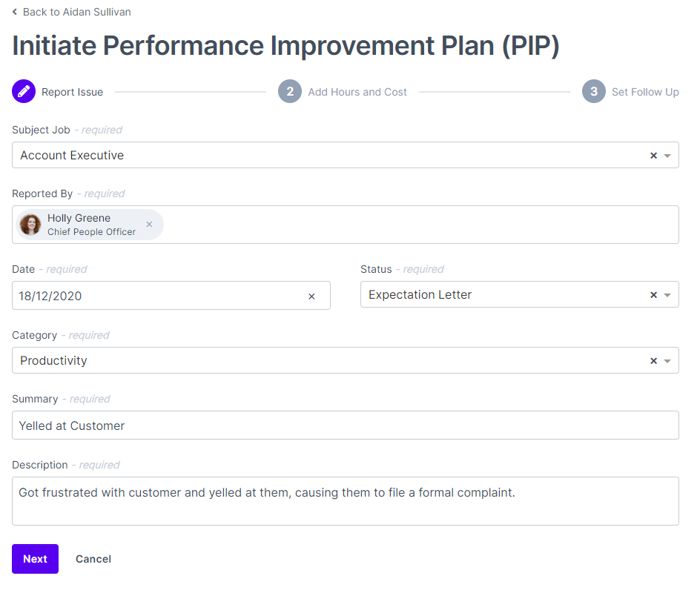Viewport: 700px width, 593px height.
Task: Click the Description text area
Action: [346, 500]
